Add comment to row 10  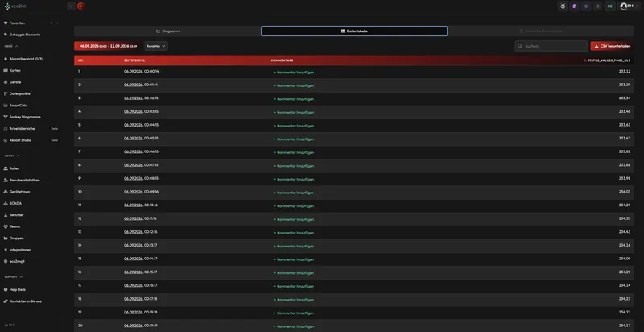[x=294, y=193]
